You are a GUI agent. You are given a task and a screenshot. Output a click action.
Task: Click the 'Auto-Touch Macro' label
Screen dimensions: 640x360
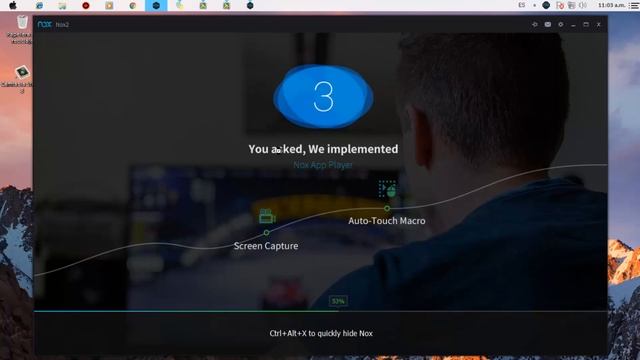(x=387, y=221)
